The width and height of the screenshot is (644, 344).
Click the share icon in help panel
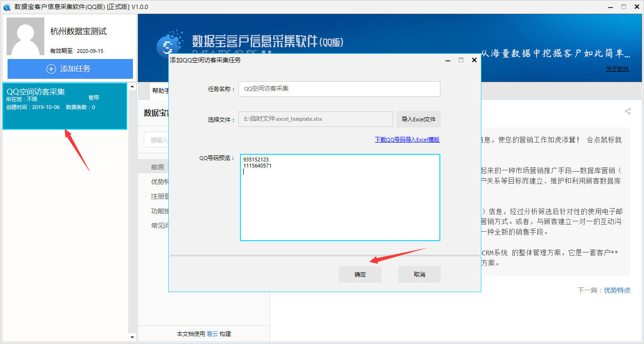coord(627,111)
